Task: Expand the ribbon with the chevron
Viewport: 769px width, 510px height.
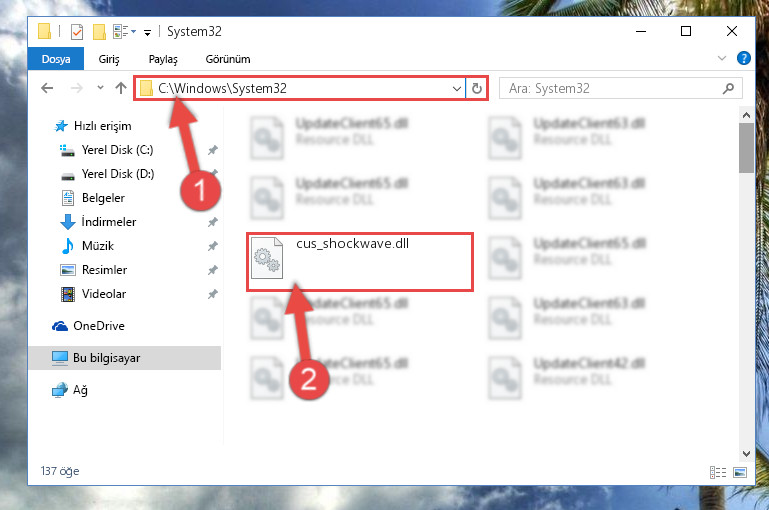Action: pyautogui.click(x=721, y=58)
